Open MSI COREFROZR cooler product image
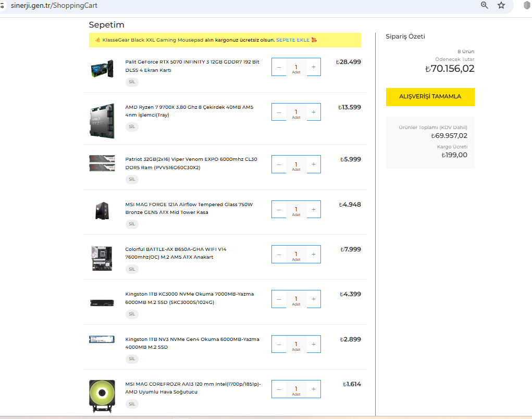 [102, 397]
